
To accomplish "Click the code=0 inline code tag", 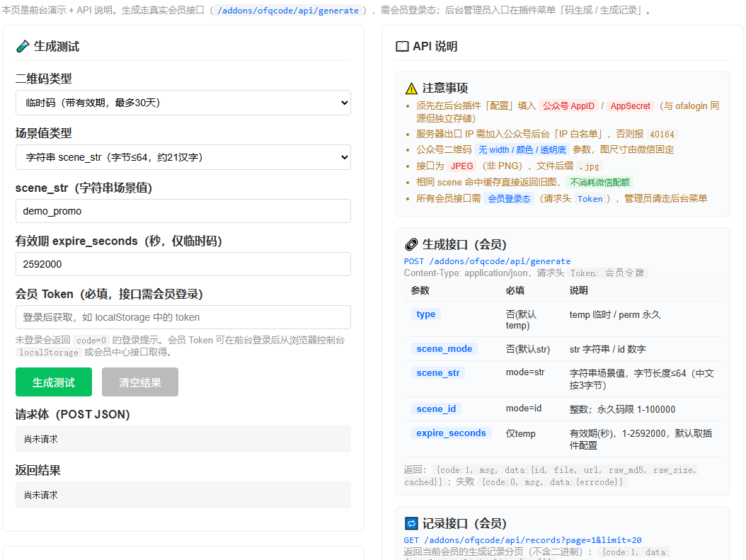I will tap(91, 341).
